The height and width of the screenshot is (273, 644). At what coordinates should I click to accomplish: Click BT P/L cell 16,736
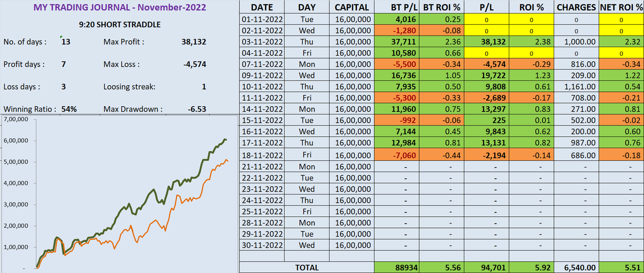[398, 76]
